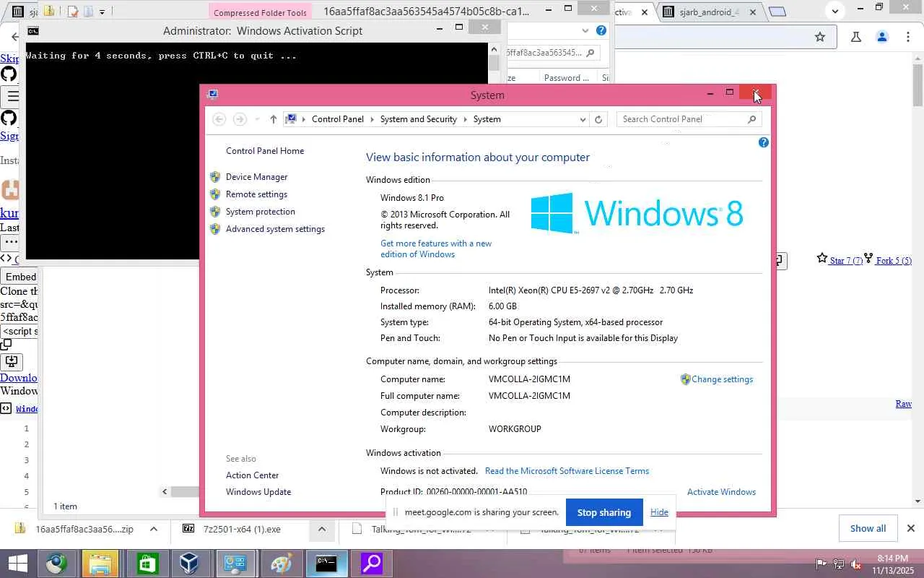924x578 pixels.
Task: Switch to the Command Prompt taskbar icon
Action: click(x=326, y=564)
